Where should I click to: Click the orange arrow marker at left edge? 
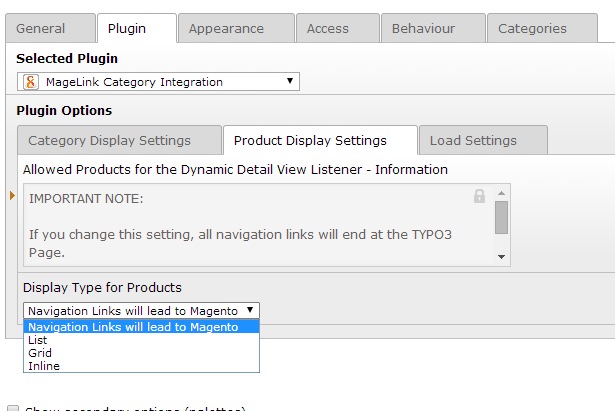tap(12, 195)
